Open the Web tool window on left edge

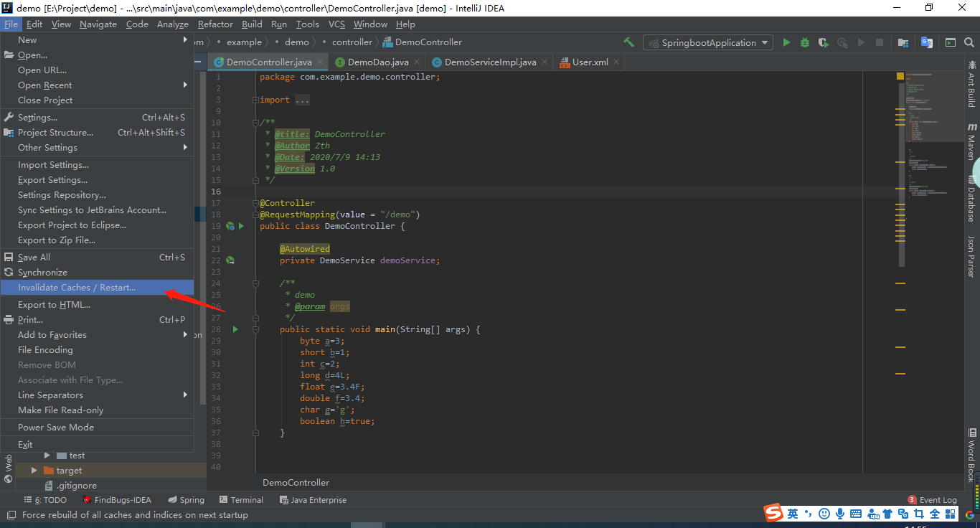[x=8, y=468]
